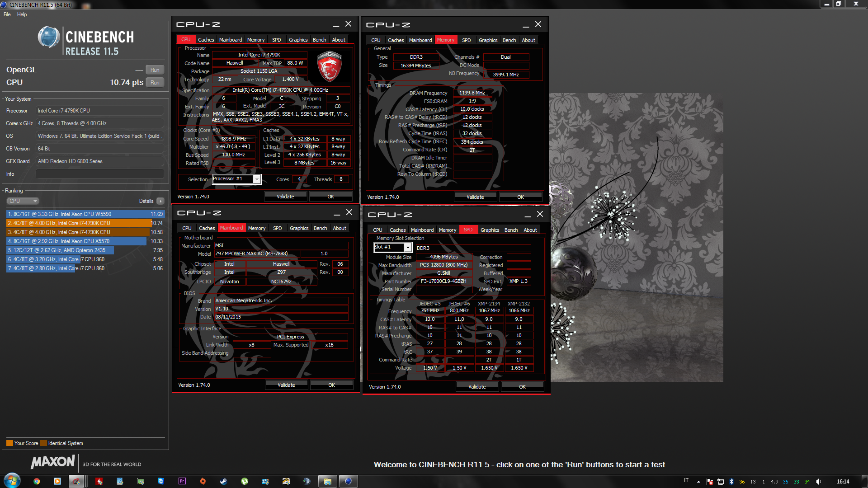
Task: Open SPD tab in CPU-Z Memory window
Action: coord(466,40)
